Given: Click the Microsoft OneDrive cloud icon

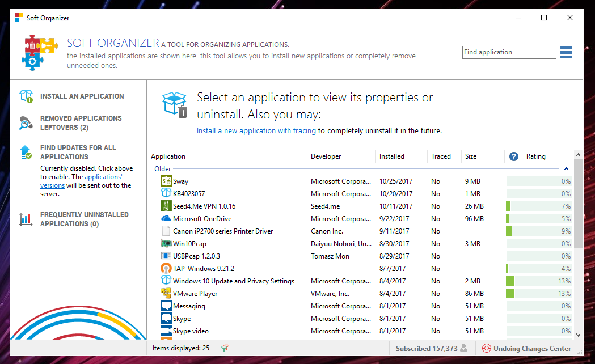Looking at the screenshot, I should [166, 218].
